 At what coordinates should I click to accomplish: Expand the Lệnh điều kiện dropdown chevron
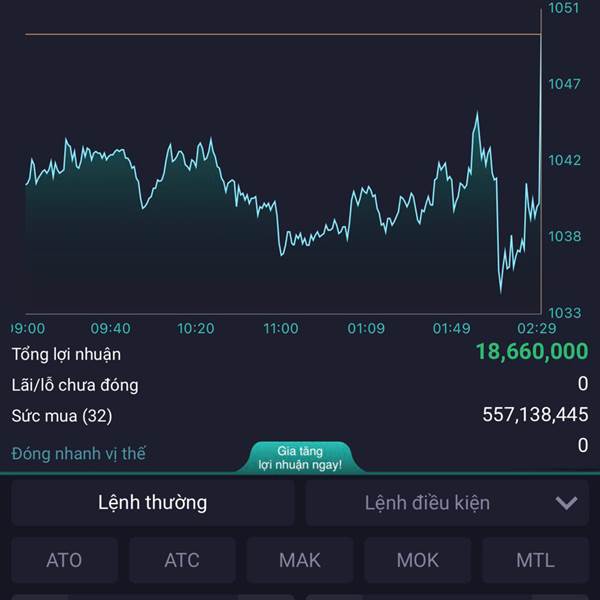(x=566, y=503)
